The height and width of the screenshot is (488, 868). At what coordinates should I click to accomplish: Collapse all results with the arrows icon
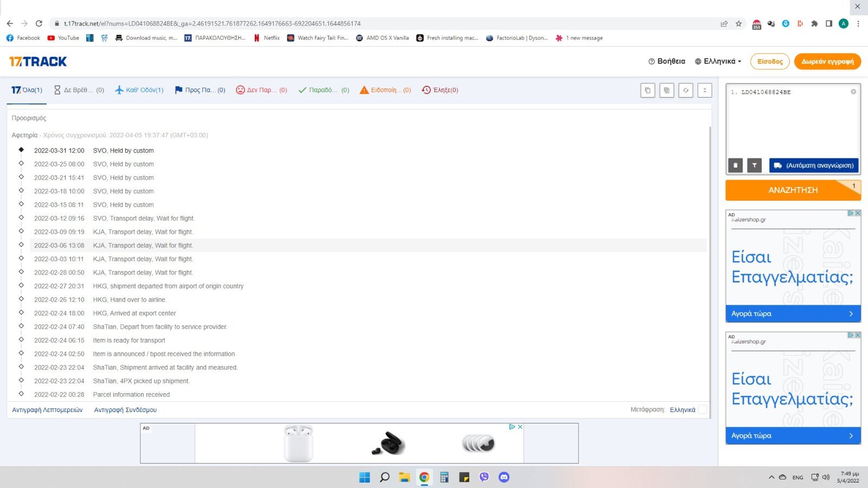pyautogui.click(x=705, y=91)
